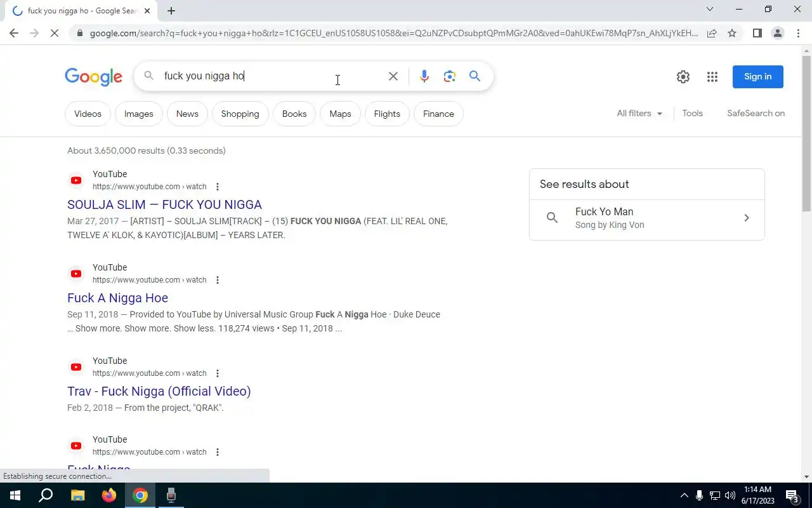Launch Firefox from the taskbar
812x508 pixels.
[x=109, y=495]
